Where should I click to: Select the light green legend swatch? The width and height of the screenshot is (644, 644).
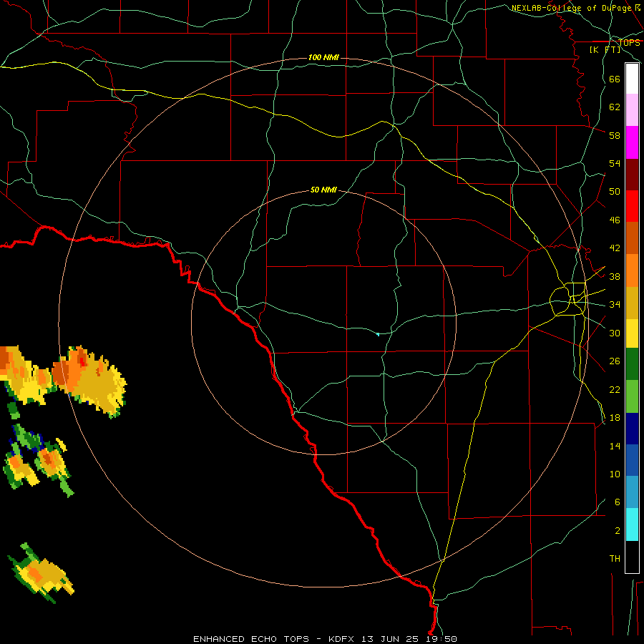coord(632,396)
